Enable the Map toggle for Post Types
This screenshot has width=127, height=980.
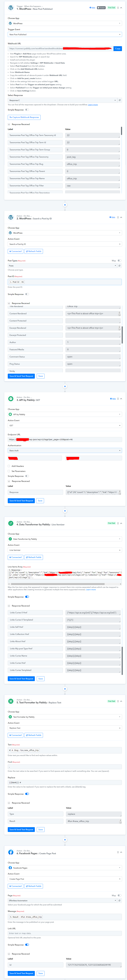point(119,261)
